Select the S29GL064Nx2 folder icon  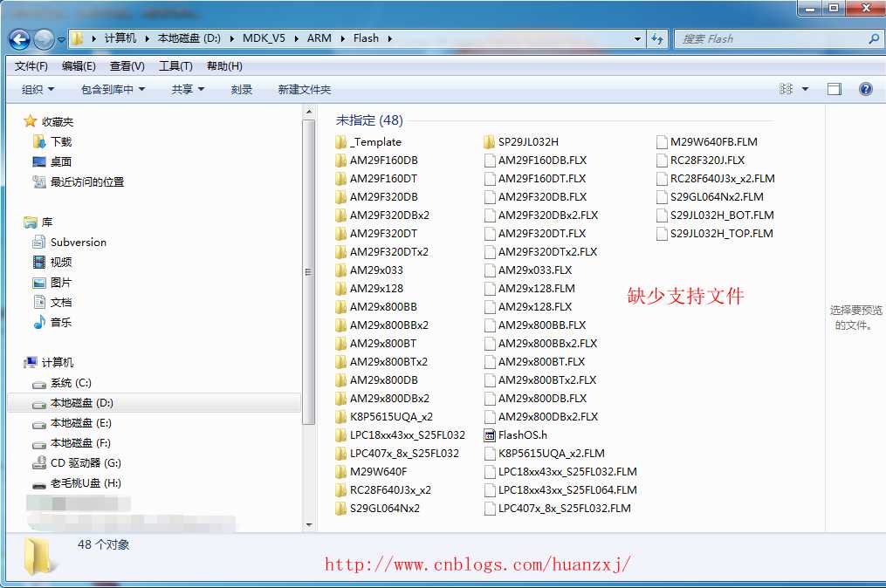click(340, 508)
